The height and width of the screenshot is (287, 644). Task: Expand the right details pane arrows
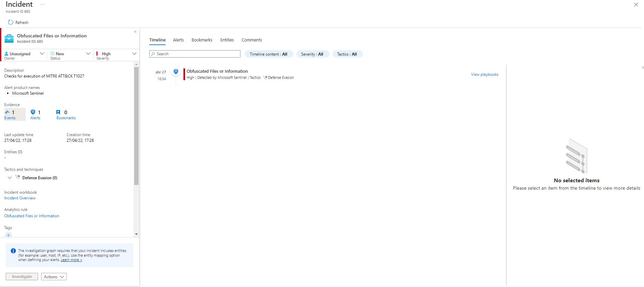(643, 68)
